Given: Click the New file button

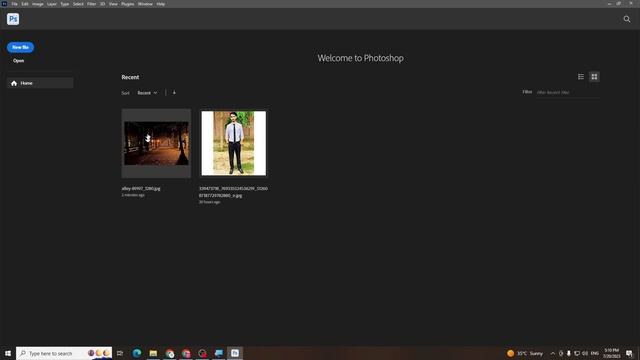Looking at the screenshot, I should point(20,47).
